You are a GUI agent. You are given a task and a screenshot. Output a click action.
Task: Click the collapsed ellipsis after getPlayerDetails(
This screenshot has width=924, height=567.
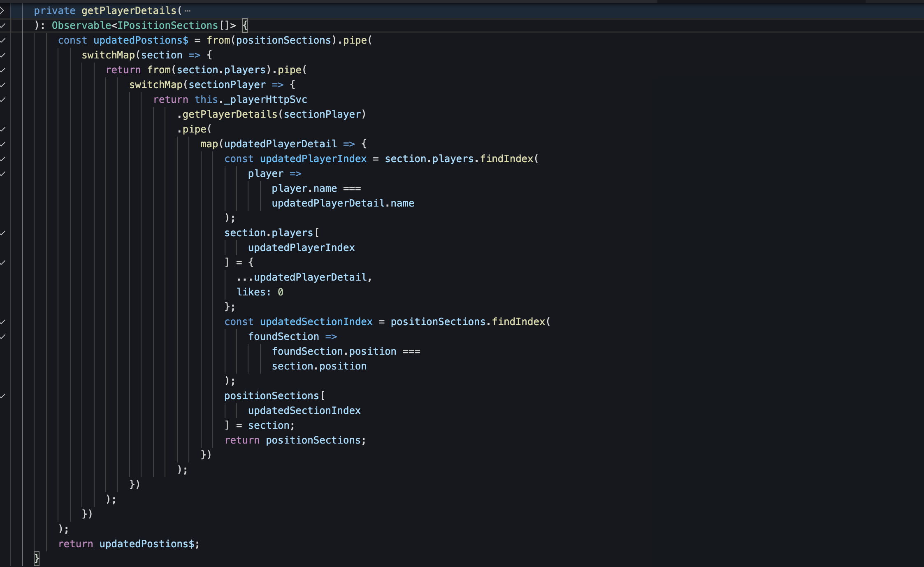[x=188, y=11]
